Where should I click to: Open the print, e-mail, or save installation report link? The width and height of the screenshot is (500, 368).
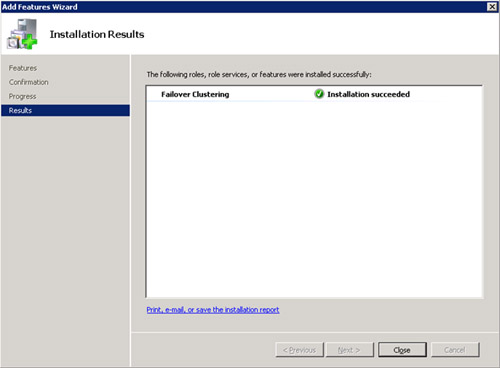tap(213, 310)
